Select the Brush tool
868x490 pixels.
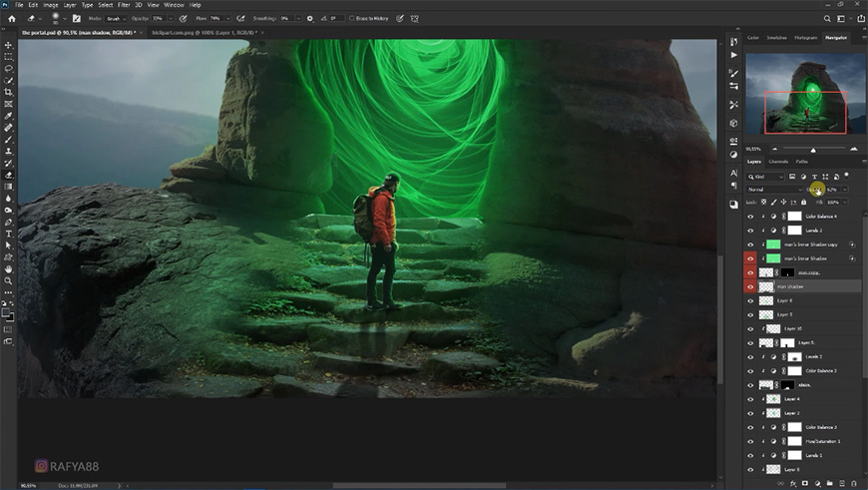[x=8, y=140]
